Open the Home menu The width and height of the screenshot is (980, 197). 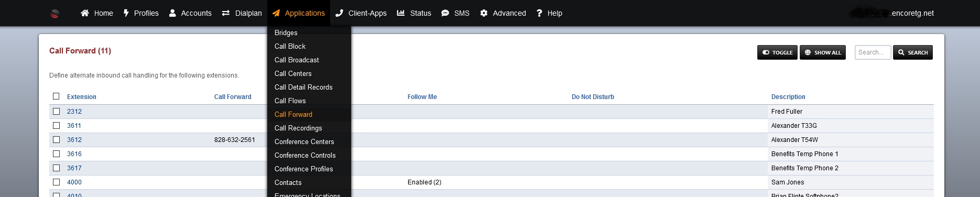coord(97,13)
